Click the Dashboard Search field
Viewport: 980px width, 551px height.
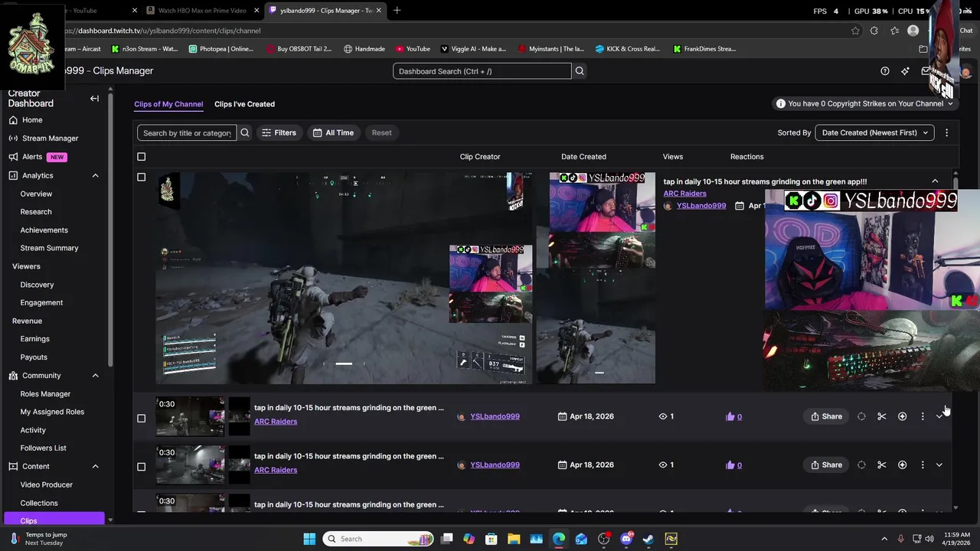click(x=482, y=71)
